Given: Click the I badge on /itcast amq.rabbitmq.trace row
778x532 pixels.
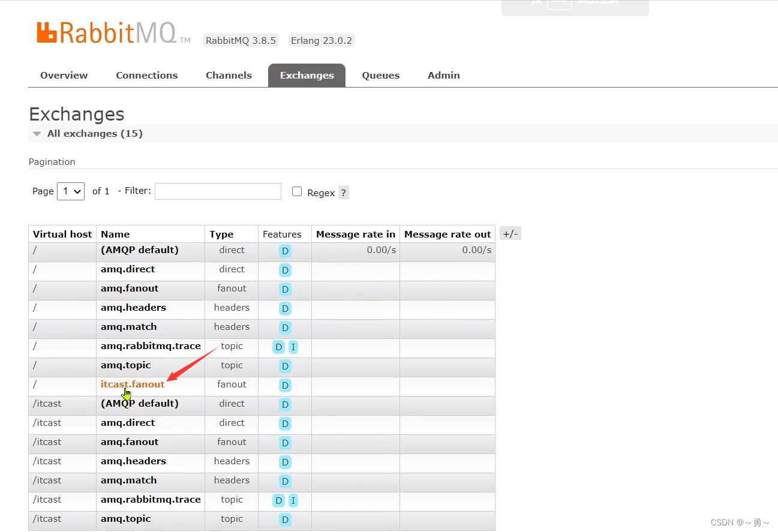Looking at the screenshot, I should [x=293, y=500].
